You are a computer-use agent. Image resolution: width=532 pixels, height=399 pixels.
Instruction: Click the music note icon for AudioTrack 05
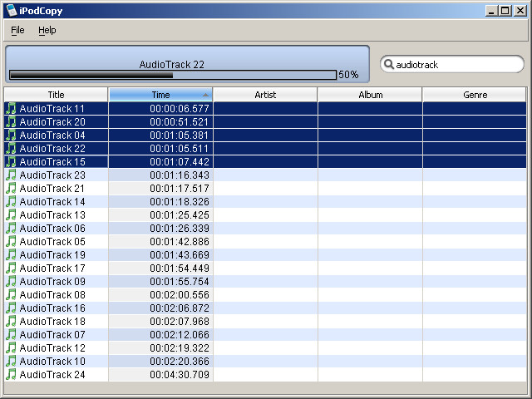11,241
